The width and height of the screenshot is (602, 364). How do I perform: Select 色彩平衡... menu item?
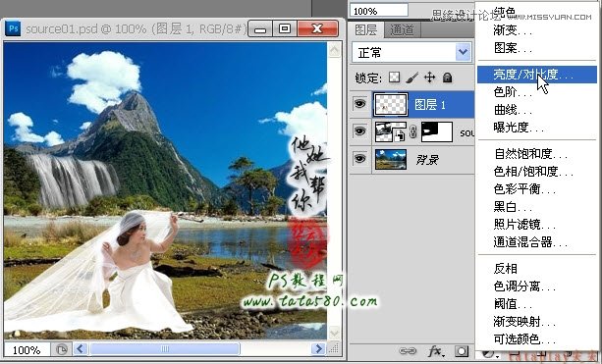coord(536,189)
